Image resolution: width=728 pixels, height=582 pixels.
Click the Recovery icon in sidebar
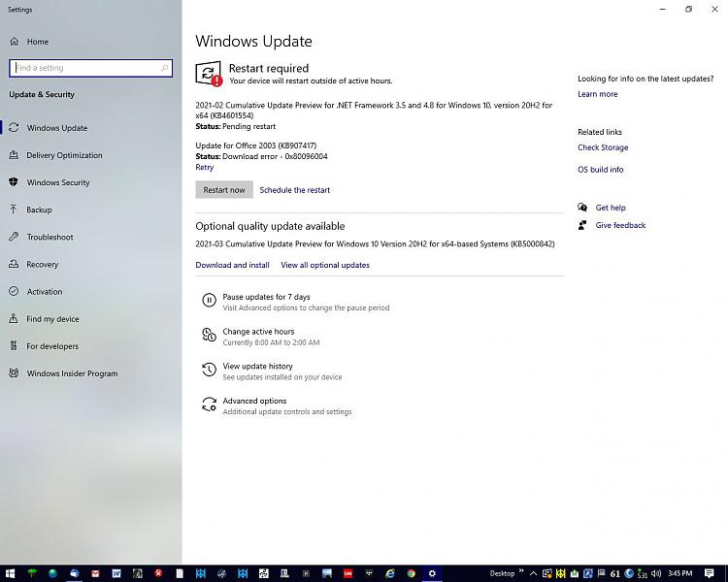[14, 264]
